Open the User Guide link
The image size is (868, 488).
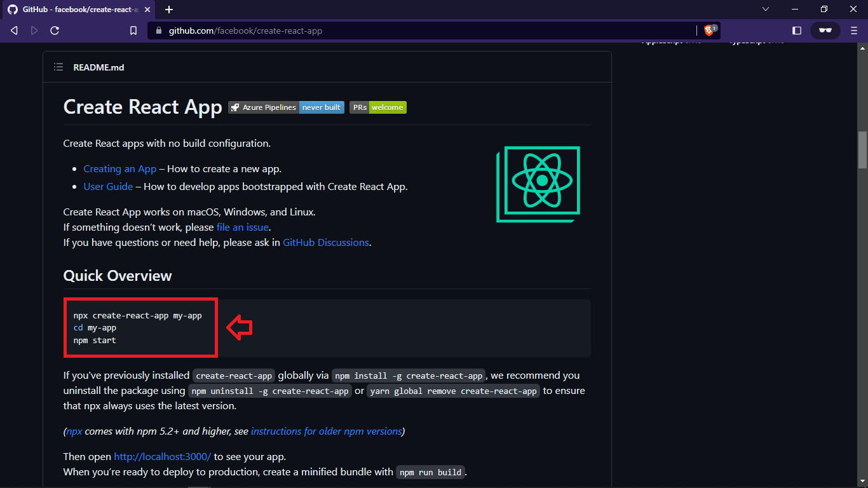click(108, 186)
